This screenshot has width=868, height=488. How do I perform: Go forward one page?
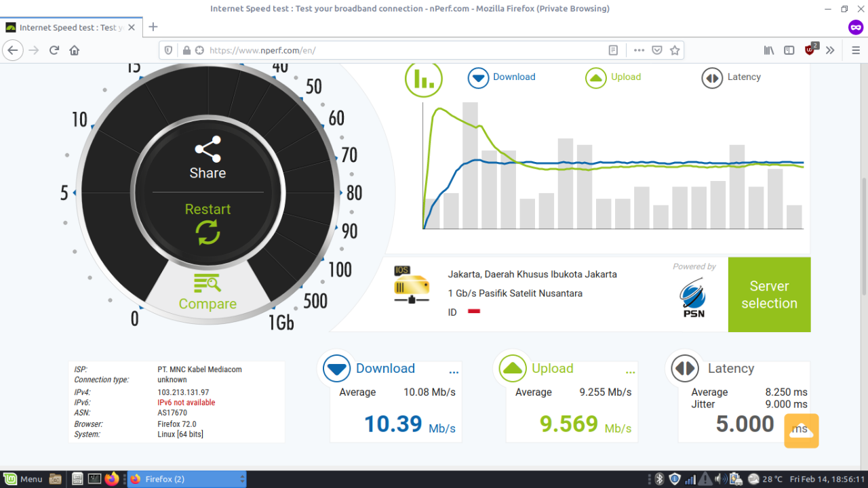click(x=34, y=50)
